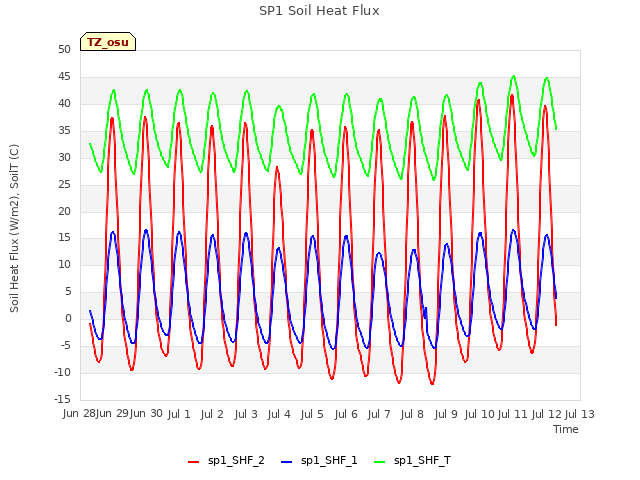Click the Jul 7 x-axis tick label
This screenshot has height=480, width=640.
(x=379, y=414)
